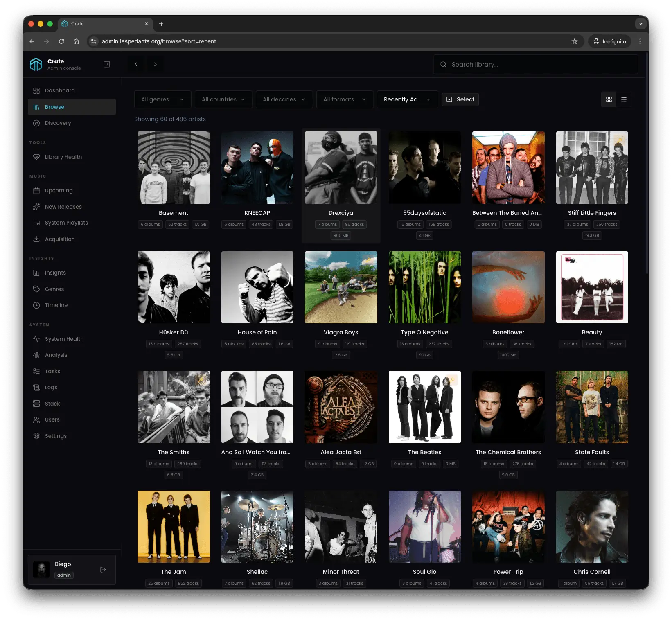Switch to grid view

[x=609, y=99]
